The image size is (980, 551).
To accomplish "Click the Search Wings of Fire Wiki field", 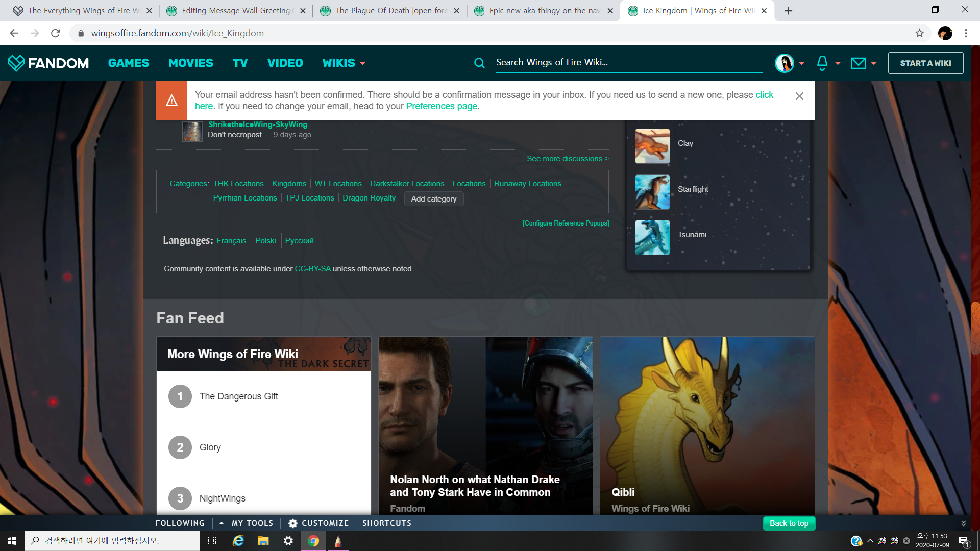I will [x=628, y=62].
